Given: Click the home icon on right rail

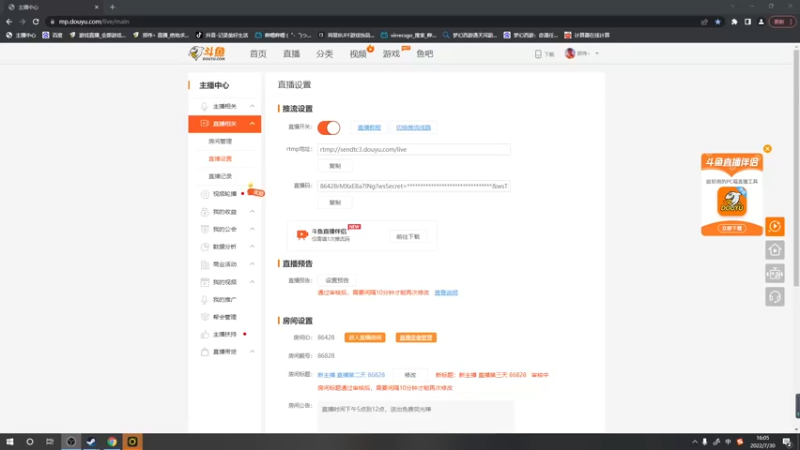Looking at the screenshot, I should coord(774,250).
